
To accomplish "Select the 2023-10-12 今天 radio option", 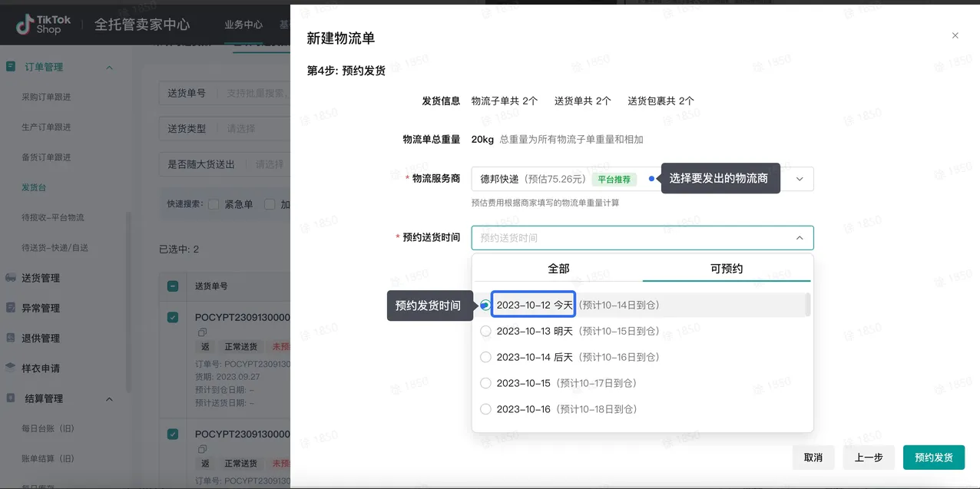I will [485, 305].
